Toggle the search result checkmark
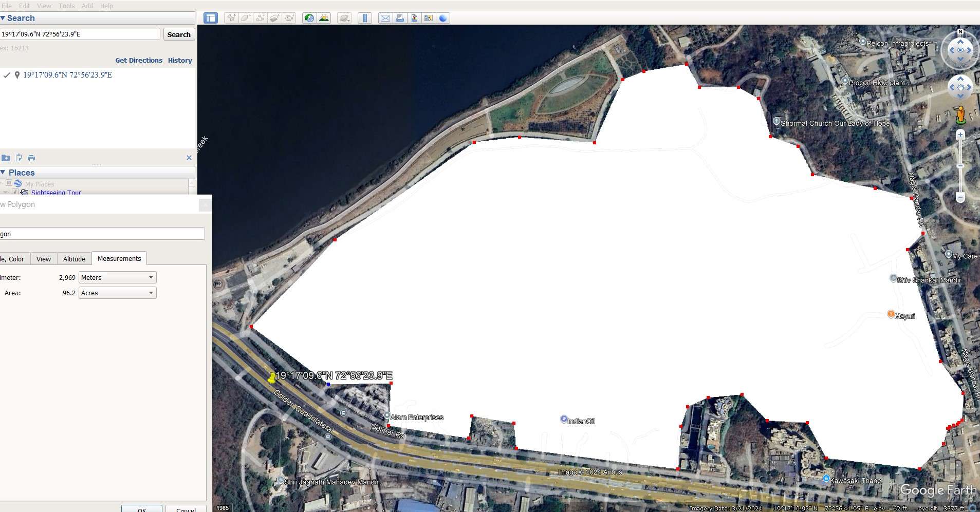 [x=7, y=75]
